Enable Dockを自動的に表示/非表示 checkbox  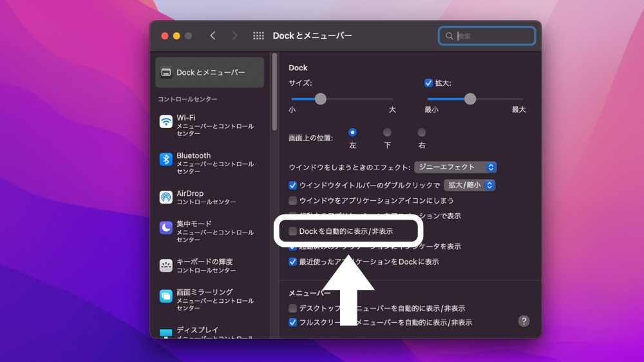tap(292, 231)
